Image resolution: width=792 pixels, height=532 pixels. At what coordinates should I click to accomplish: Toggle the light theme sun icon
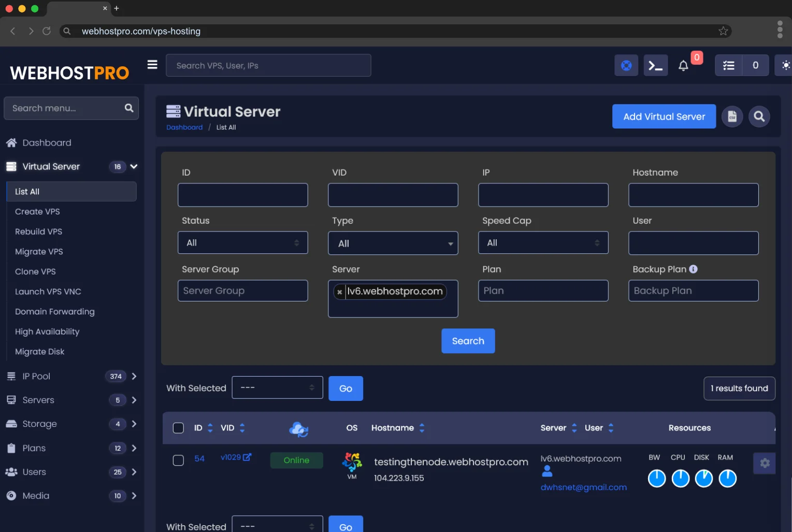point(785,65)
